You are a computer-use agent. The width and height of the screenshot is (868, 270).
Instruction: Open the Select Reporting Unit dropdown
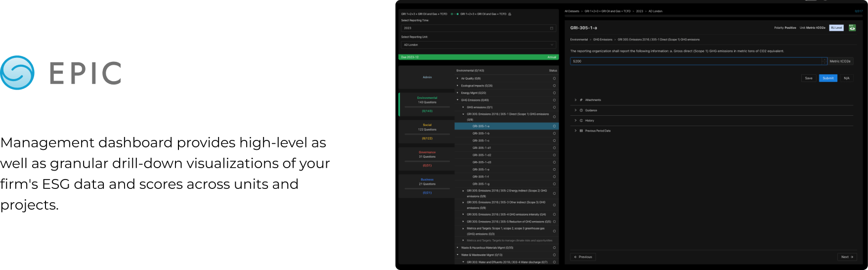pyautogui.click(x=478, y=45)
